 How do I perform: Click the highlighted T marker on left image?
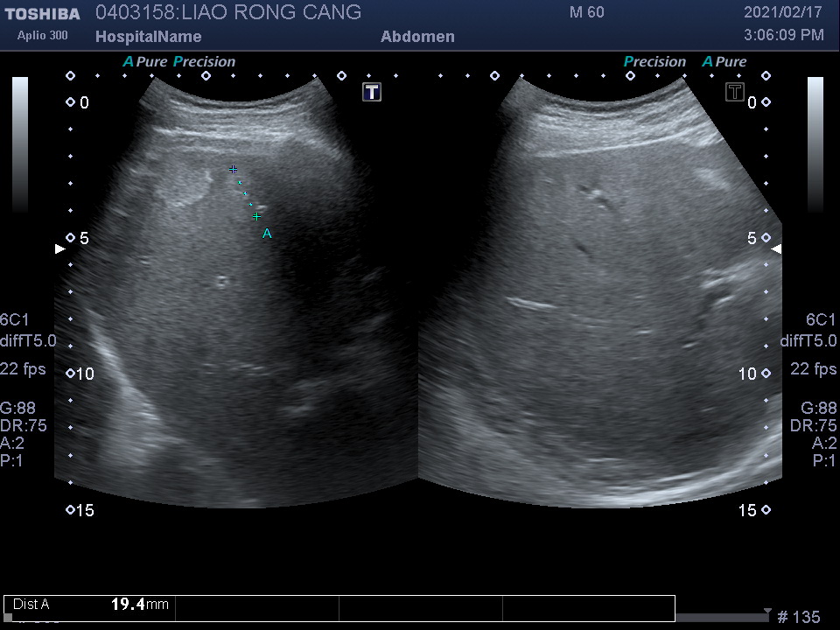[372, 92]
